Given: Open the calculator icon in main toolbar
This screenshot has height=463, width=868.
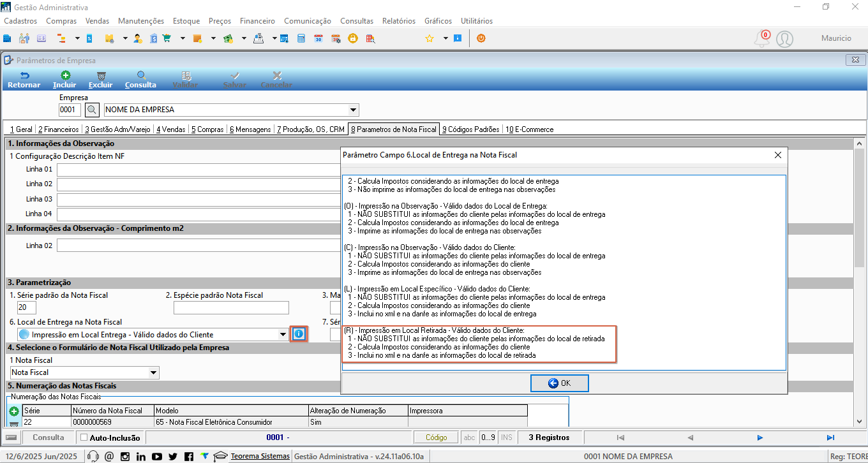Looking at the screenshot, I should pos(301,38).
